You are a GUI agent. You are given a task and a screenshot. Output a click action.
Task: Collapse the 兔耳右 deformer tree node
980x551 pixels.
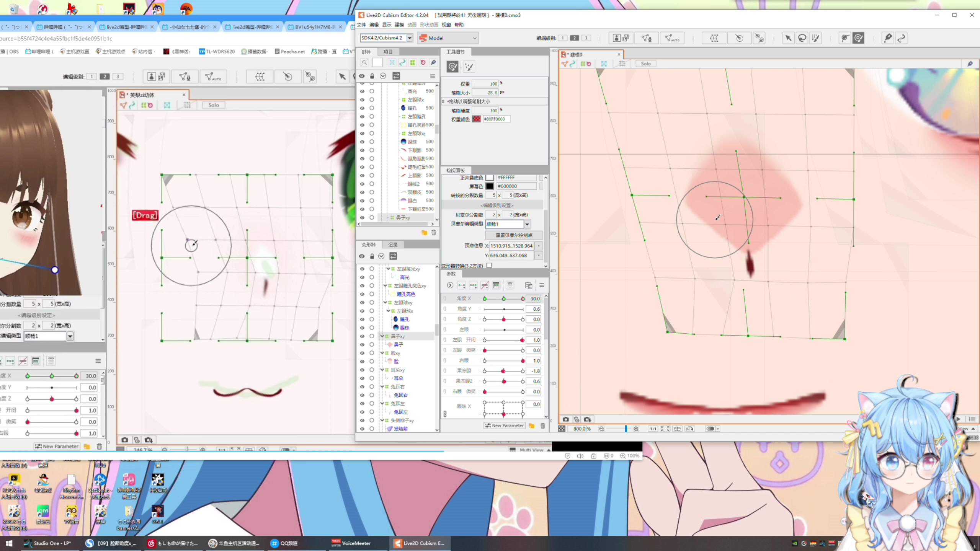[x=382, y=386]
